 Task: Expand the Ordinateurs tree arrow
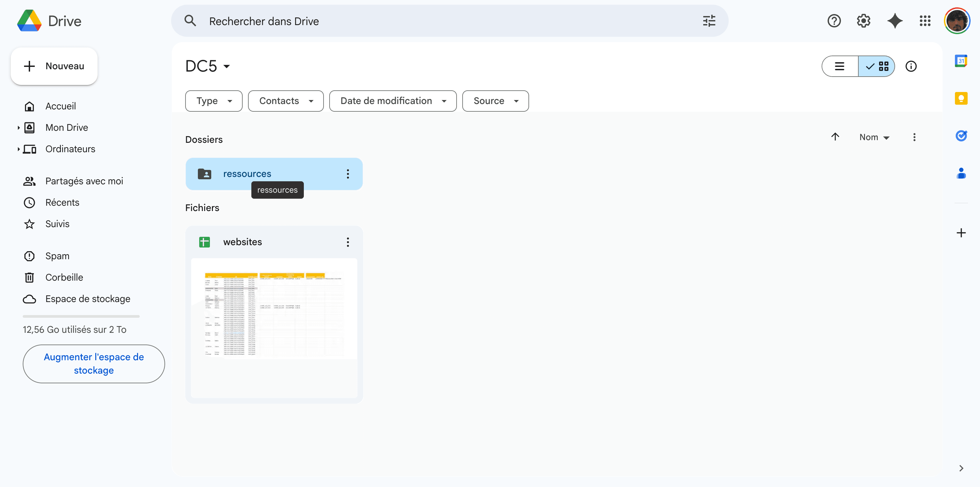(x=18, y=149)
